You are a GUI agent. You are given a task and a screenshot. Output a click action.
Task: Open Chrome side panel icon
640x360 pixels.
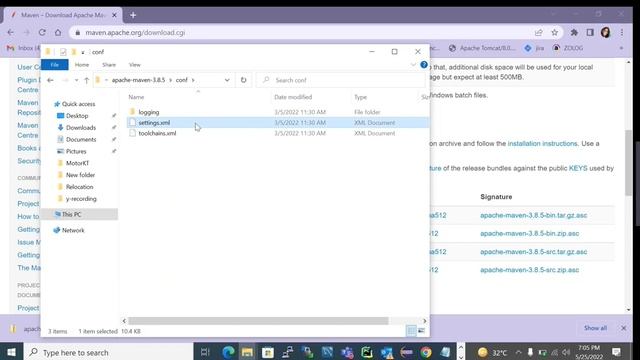(x=590, y=32)
